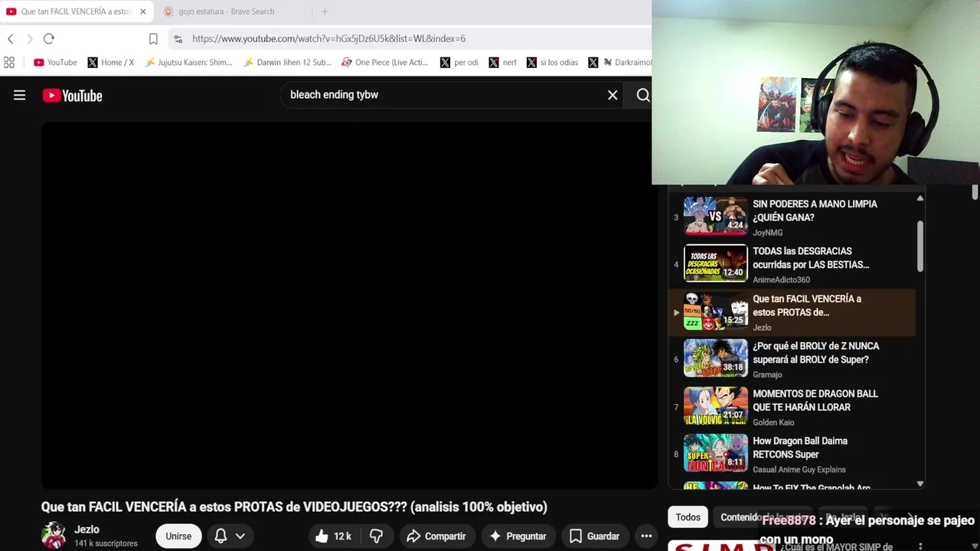Play 'How Dragon Ball Daima RETCONS Super' video
The height and width of the screenshot is (551, 980).
(792, 454)
